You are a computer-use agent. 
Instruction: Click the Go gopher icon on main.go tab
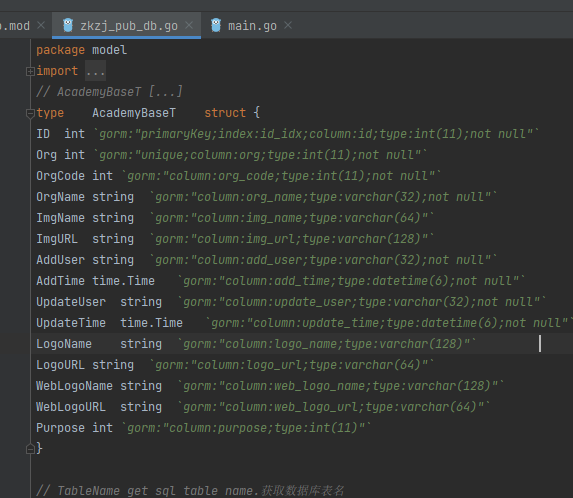coord(216,25)
